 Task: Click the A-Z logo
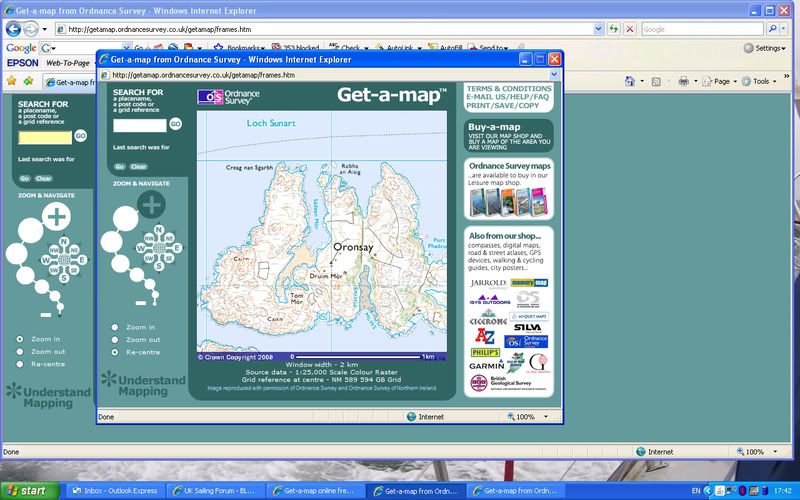485,337
